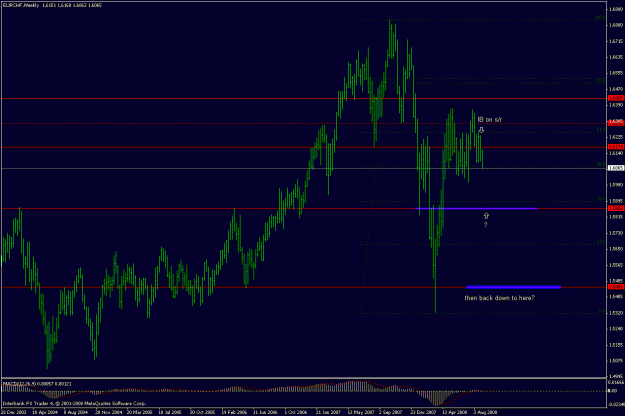Select the 'IB on s/r' text annotation
625x416 pixels.
pyautogui.click(x=490, y=120)
